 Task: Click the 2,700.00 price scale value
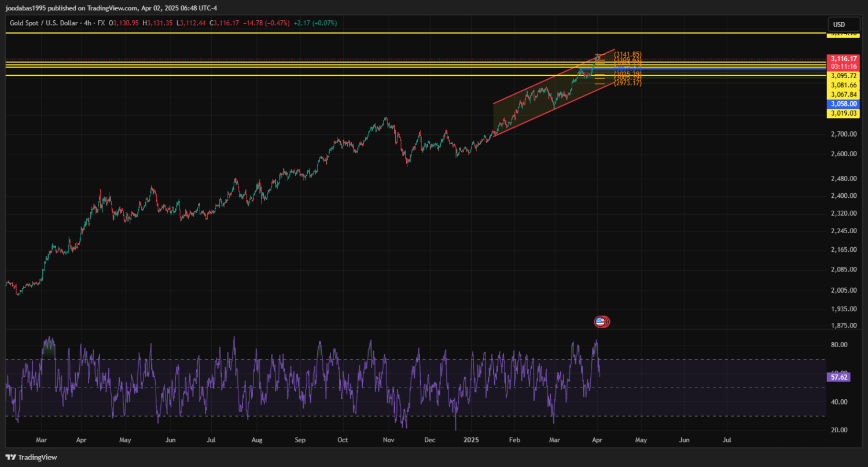click(843, 134)
